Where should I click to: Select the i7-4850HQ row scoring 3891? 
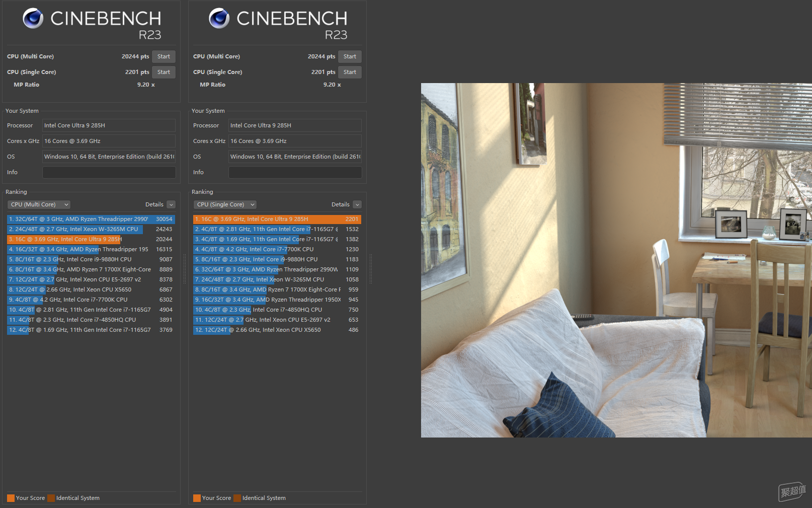pos(91,320)
